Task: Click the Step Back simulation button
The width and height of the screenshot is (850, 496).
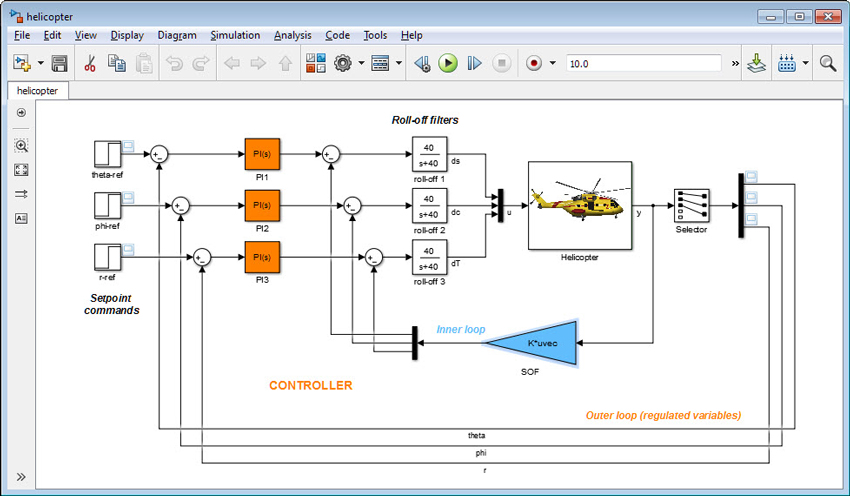Action: click(x=422, y=63)
